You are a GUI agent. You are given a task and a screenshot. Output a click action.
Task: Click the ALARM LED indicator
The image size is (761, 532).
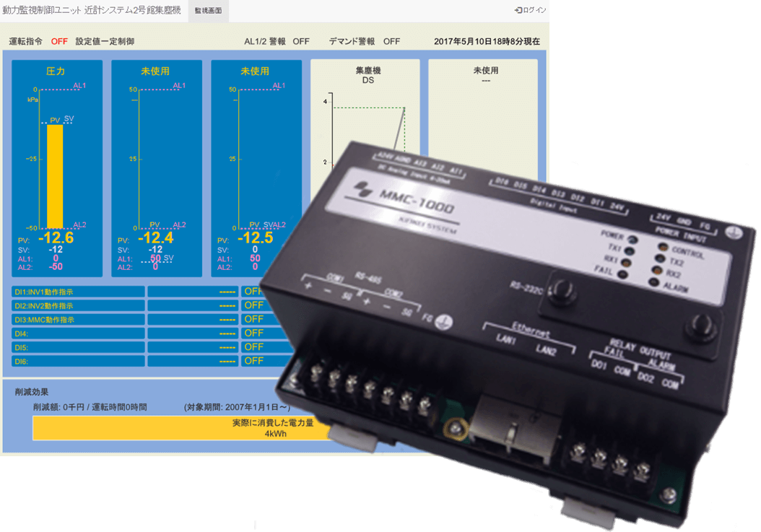tap(654, 282)
